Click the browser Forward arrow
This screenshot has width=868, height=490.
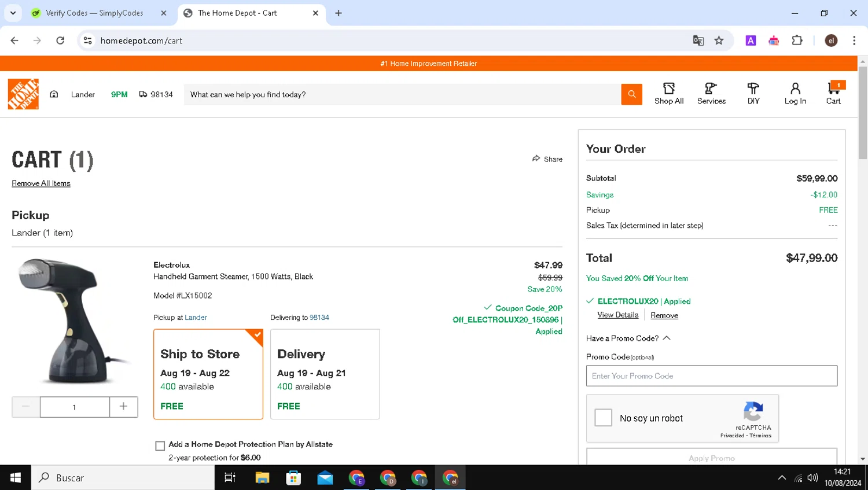click(x=37, y=40)
